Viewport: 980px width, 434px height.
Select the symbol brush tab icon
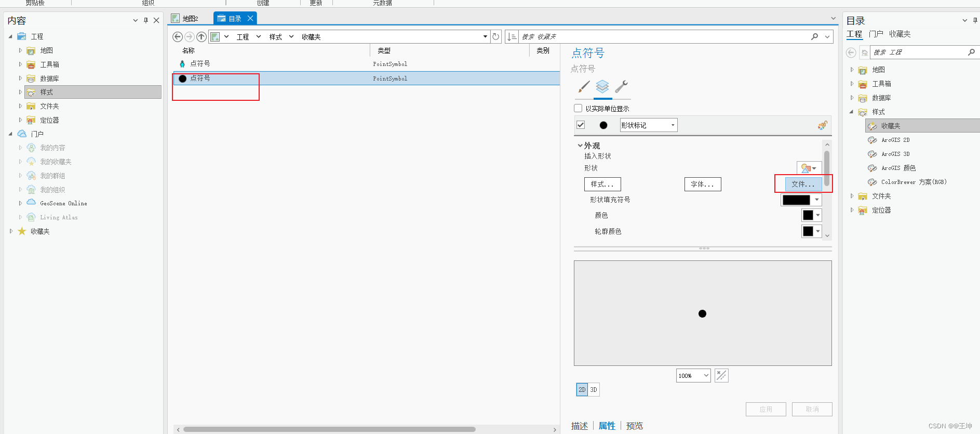tap(584, 86)
